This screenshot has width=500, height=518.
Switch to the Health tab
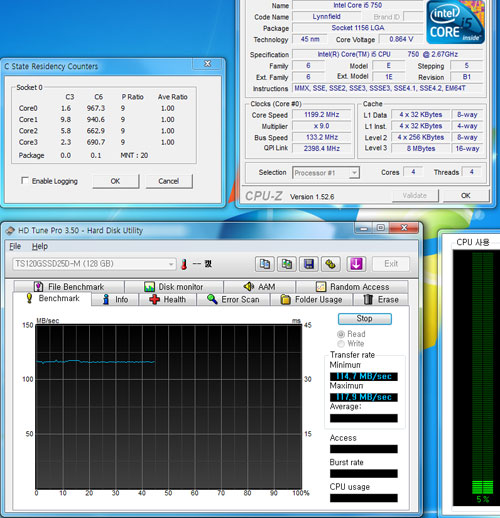click(x=168, y=299)
